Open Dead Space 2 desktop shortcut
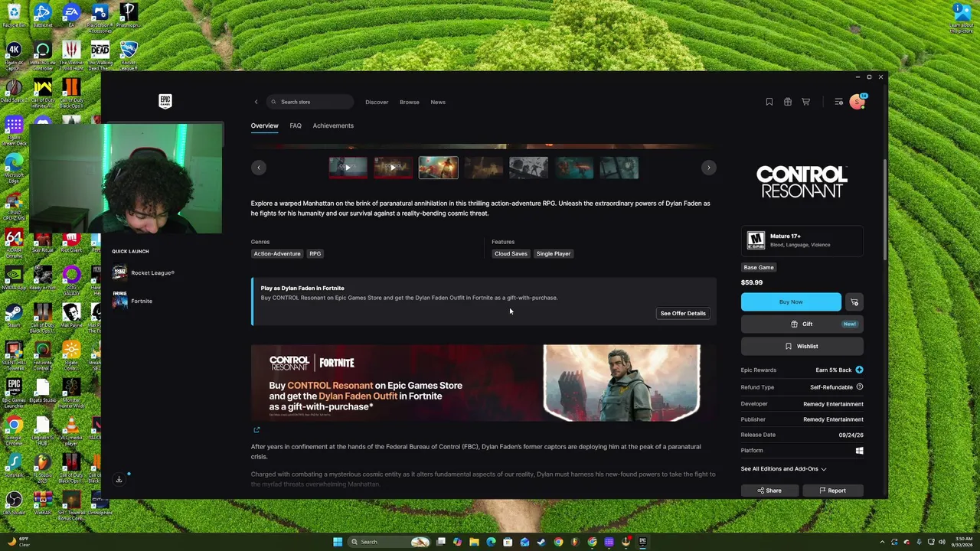The height and width of the screenshot is (551, 980). point(14,91)
